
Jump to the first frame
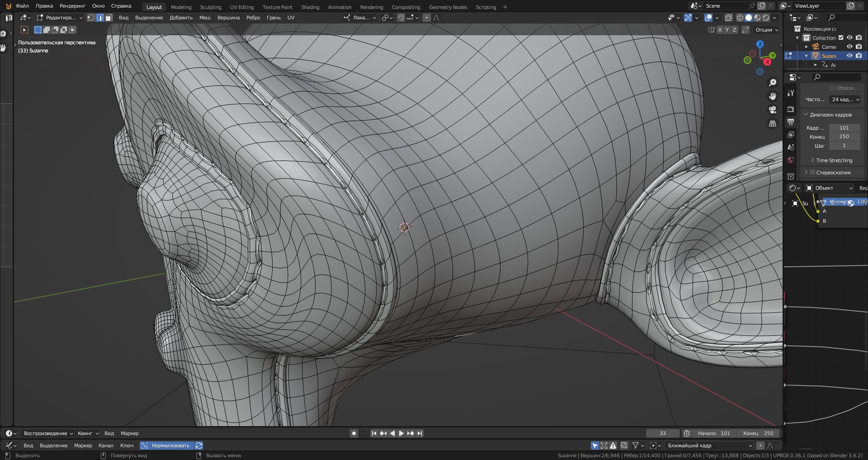pyautogui.click(x=374, y=433)
